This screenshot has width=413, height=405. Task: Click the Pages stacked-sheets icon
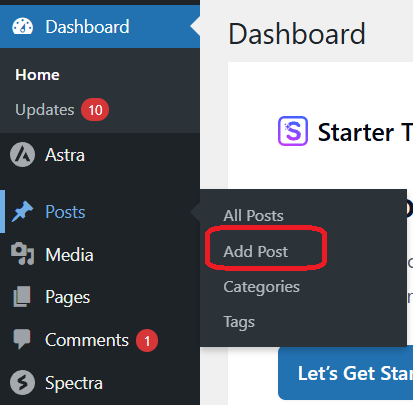(22, 297)
